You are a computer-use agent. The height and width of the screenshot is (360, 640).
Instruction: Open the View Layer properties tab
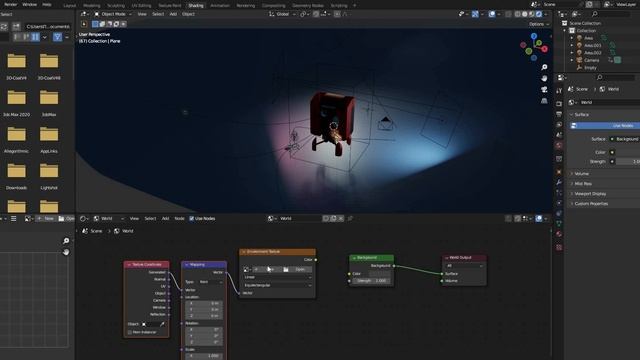[x=559, y=124]
